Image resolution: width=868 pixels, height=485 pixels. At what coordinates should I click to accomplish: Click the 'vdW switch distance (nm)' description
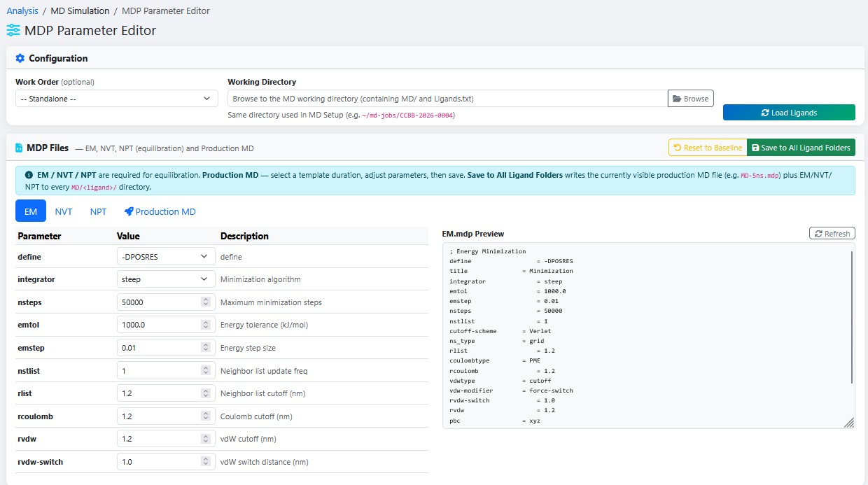(264, 462)
